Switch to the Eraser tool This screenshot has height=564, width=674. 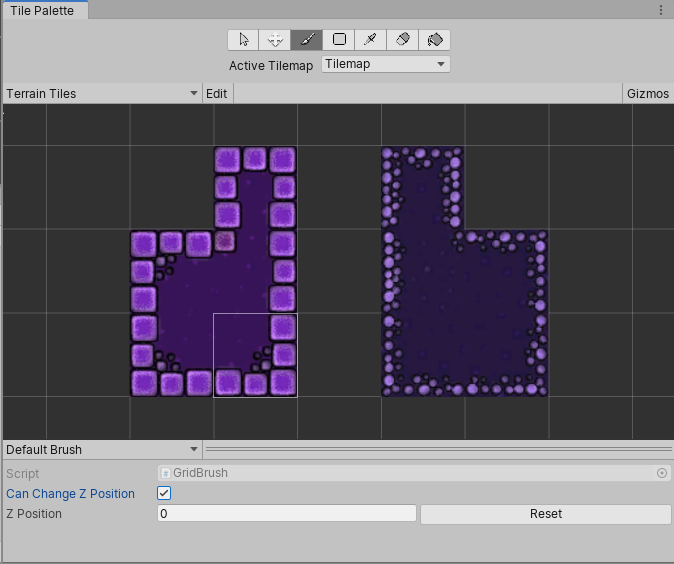tap(403, 40)
